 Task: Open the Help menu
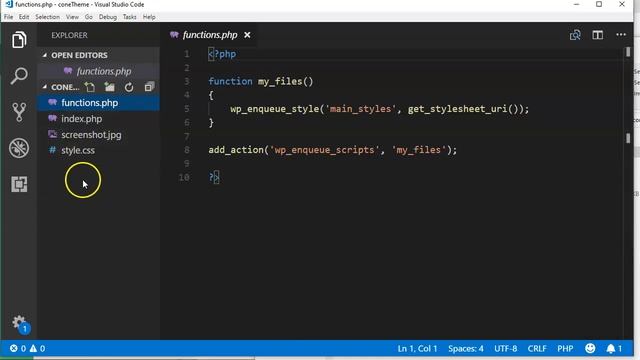pyautogui.click(x=149, y=17)
